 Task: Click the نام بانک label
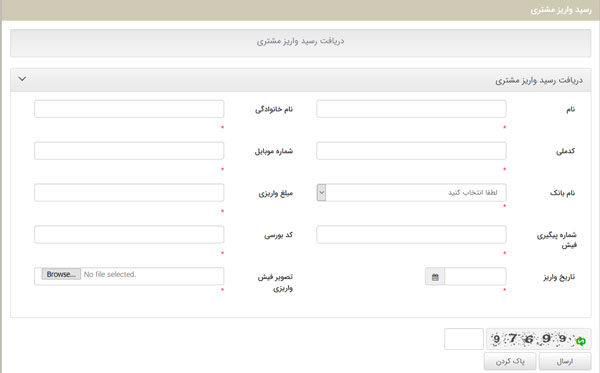pyautogui.click(x=562, y=193)
